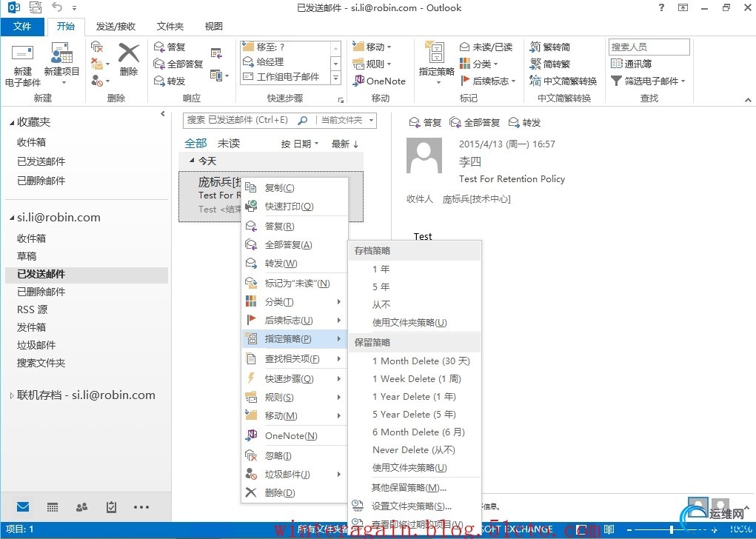
Task: Click Forward (转发) in the ribbon
Action: pos(170,81)
